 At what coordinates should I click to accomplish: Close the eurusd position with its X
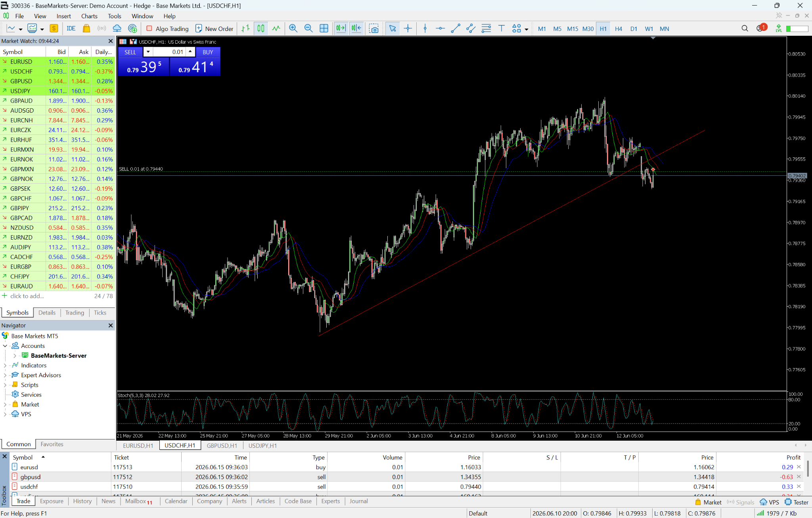(799, 467)
